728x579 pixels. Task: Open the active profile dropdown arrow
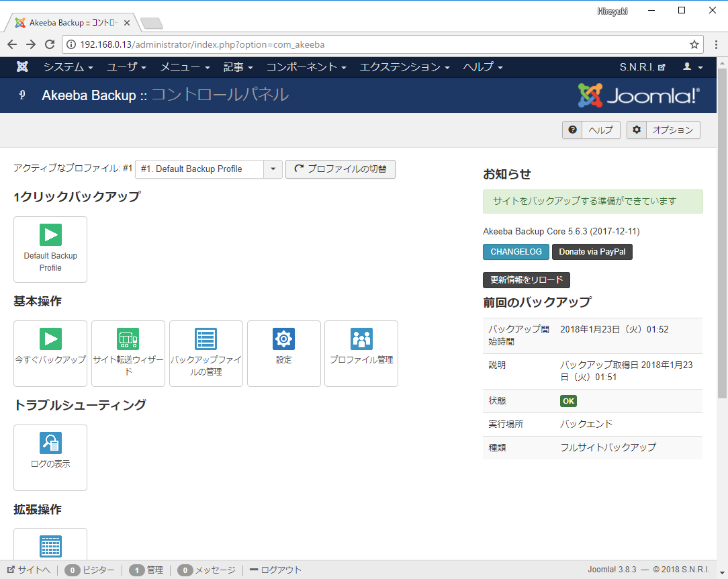(x=273, y=169)
